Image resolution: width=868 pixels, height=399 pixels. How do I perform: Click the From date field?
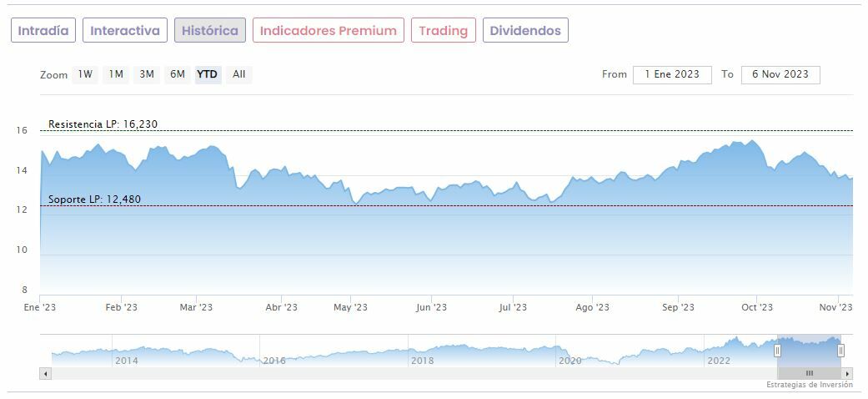coord(672,74)
